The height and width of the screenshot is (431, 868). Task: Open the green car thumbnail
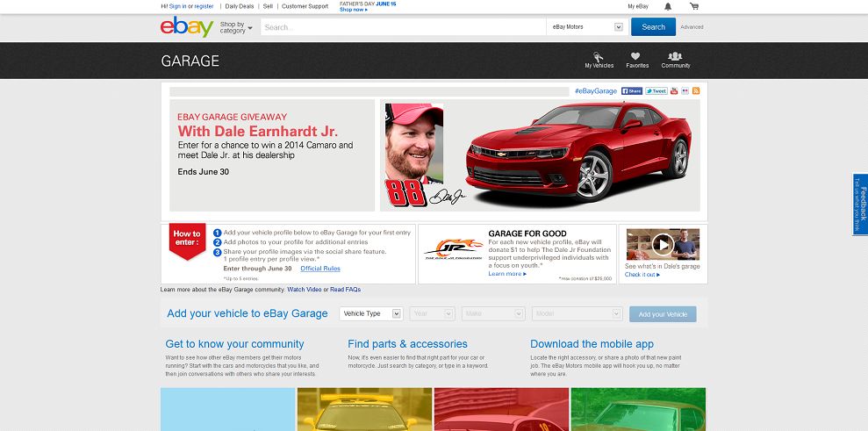tap(638, 409)
